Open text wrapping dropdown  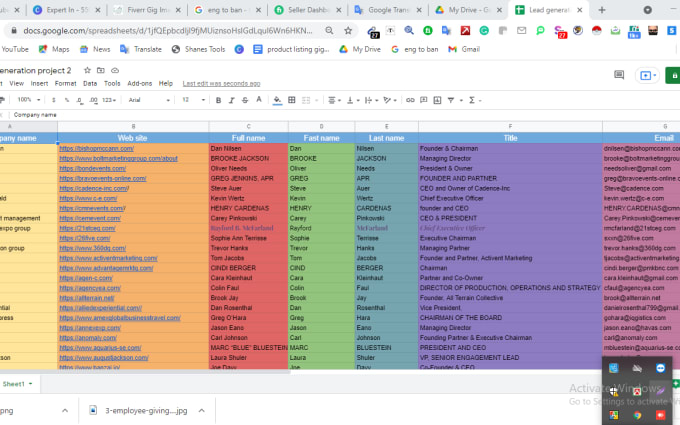coord(371,100)
